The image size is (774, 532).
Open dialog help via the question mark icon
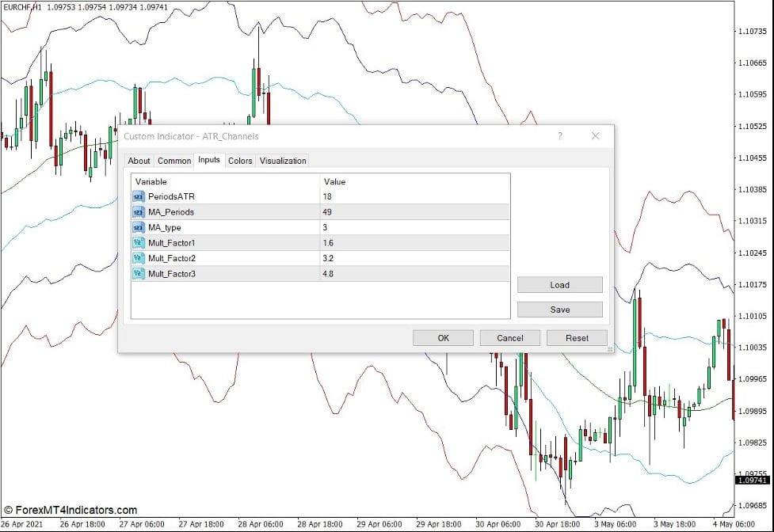click(560, 136)
